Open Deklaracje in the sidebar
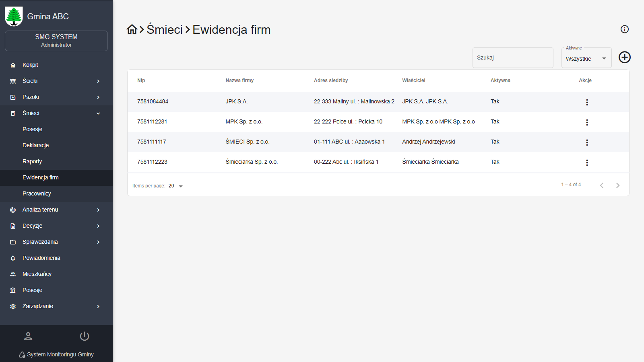This screenshot has width=644, height=362. 36,145
